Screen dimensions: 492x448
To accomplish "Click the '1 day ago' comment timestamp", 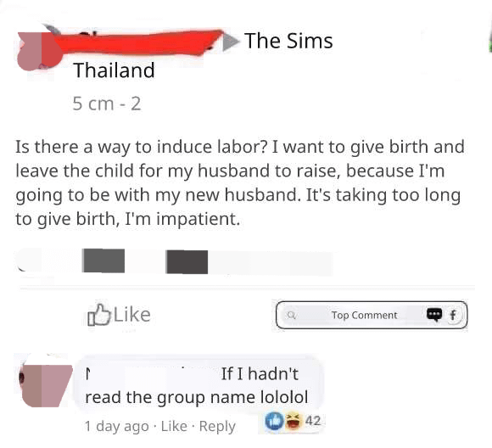I will click(117, 427).
